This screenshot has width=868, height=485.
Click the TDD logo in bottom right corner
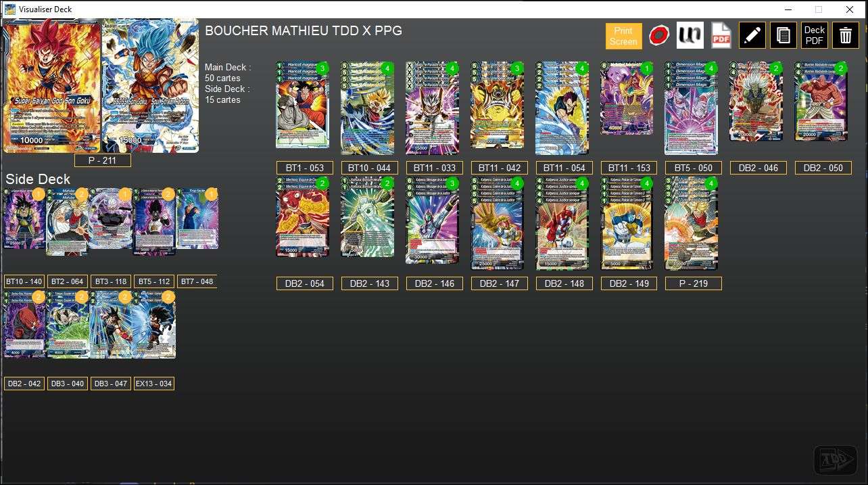(835, 459)
